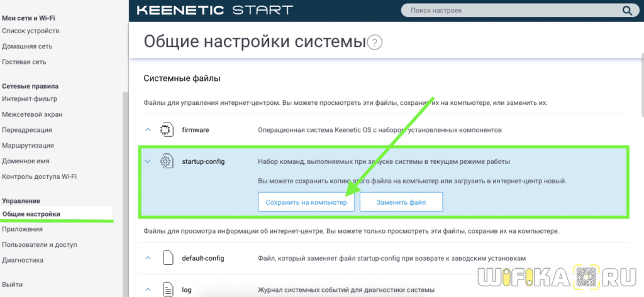
Task: Click the log file icon
Action: tap(167, 289)
